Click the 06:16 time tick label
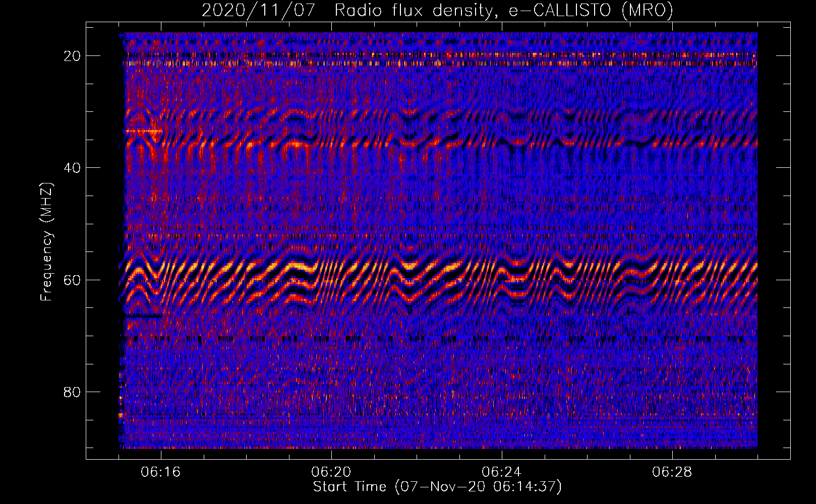This screenshot has width=816, height=504. [x=161, y=472]
